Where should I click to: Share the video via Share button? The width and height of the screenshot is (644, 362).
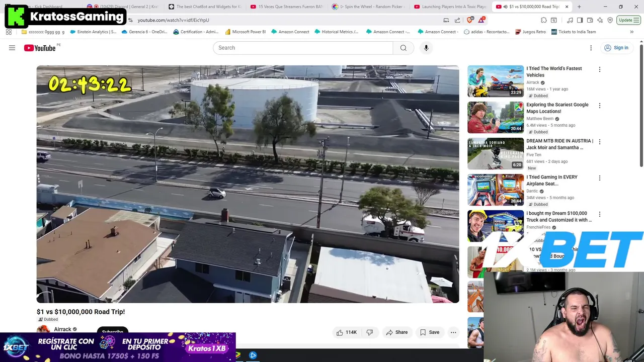click(396, 332)
